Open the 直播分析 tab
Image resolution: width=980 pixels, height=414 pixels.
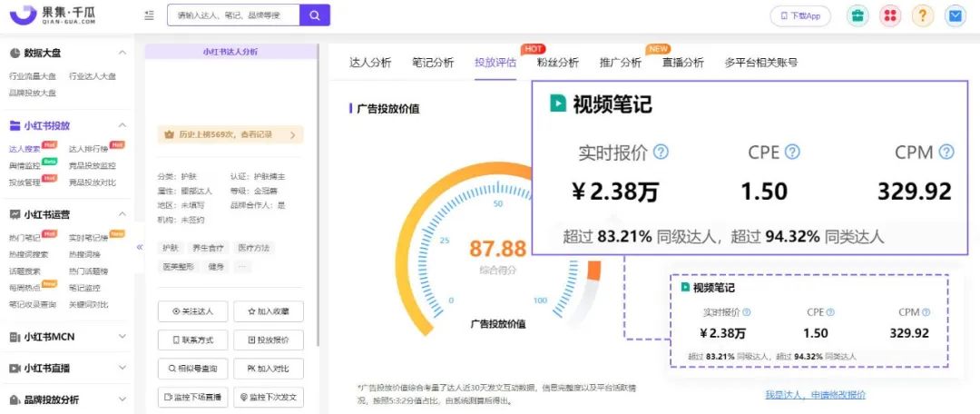coord(682,63)
